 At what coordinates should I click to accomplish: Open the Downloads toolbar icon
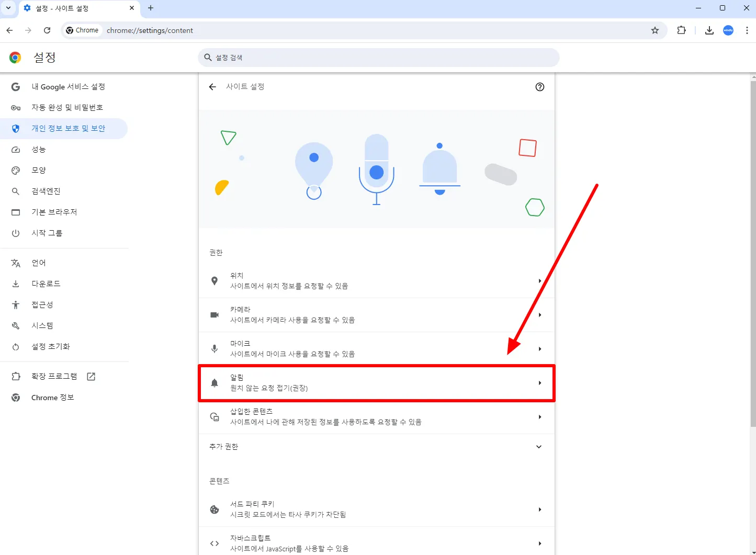(709, 30)
